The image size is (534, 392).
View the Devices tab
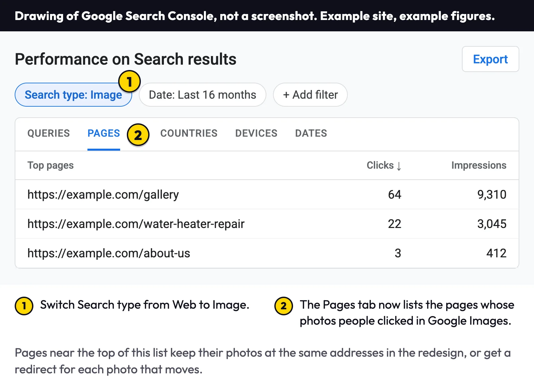pyautogui.click(x=256, y=133)
